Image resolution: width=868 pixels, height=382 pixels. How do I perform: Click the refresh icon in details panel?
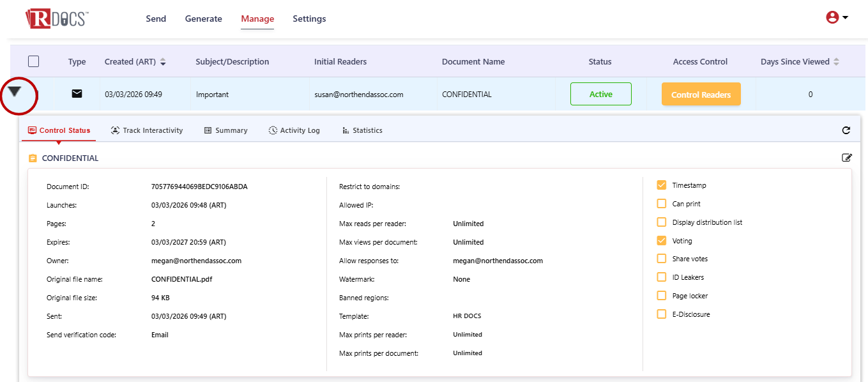846,130
